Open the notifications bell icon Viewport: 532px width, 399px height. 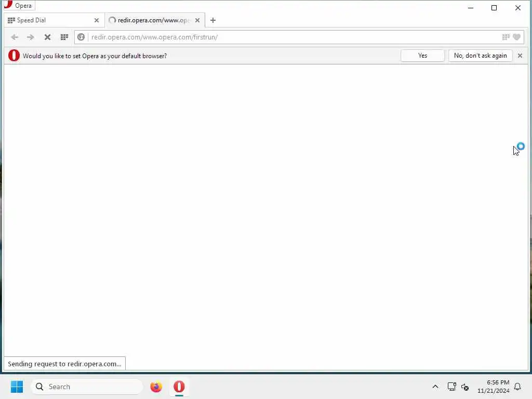[517, 387]
